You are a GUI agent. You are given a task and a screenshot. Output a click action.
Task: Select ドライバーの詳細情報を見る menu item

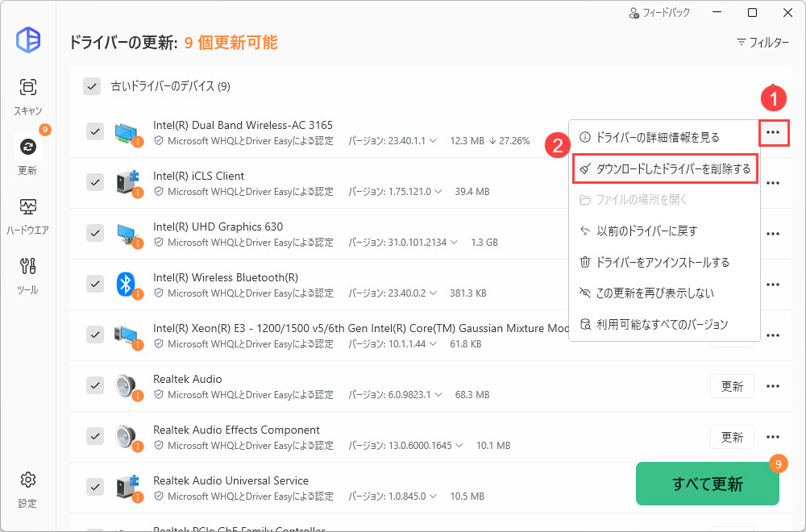pyautogui.click(x=664, y=137)
